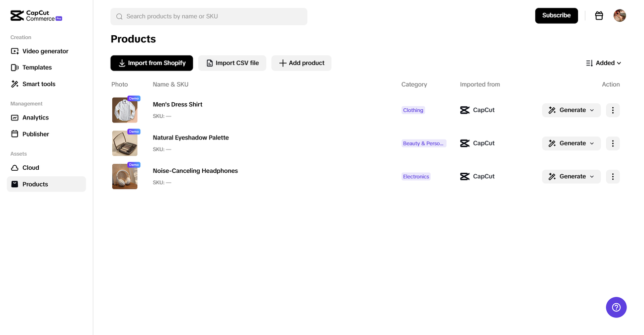Viewport: 644px width, 335px height.
Task: Open Video generator in the sidebar
Action: [45, 51]
